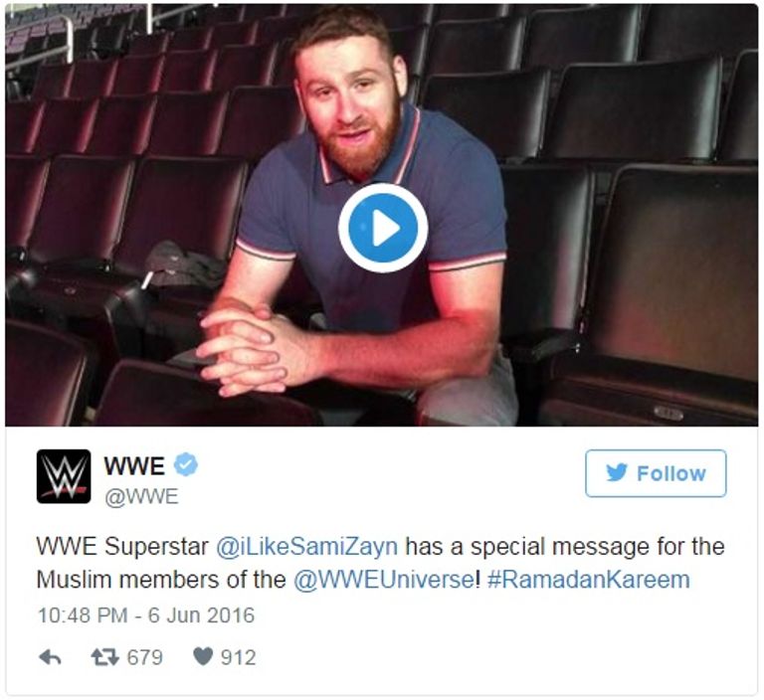Click the 912 likes count
The image size is (764, 700).
click(x=238, y=657)
